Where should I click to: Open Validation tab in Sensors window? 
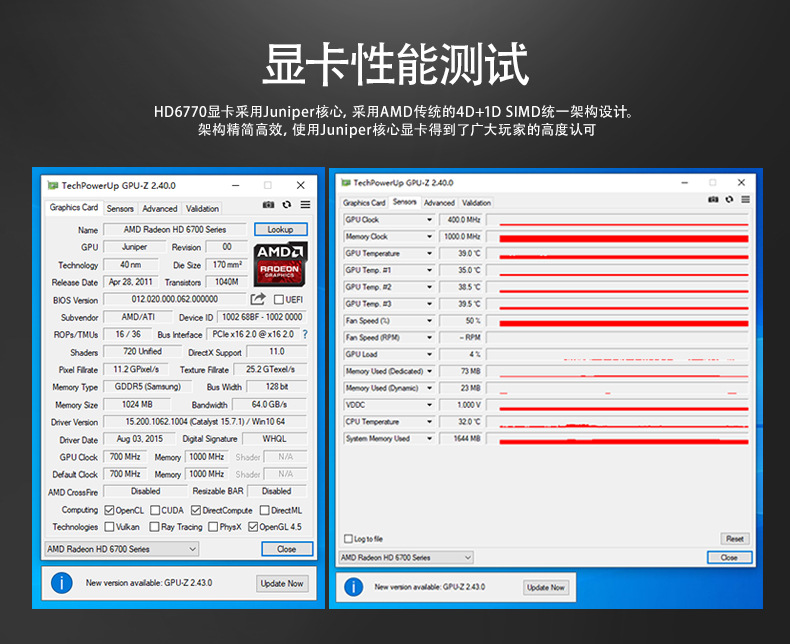point(476,203)
